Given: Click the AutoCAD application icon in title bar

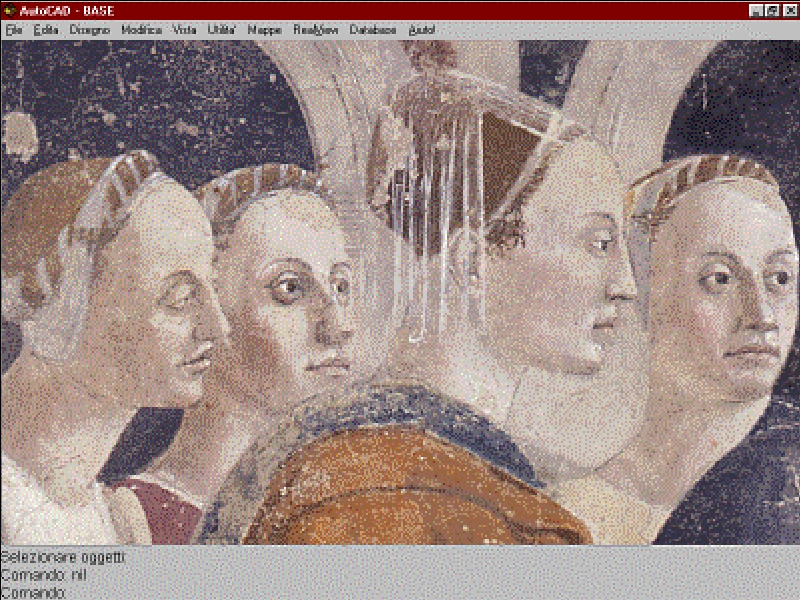Looking at the screenshot, I should (x=10, y=11).
